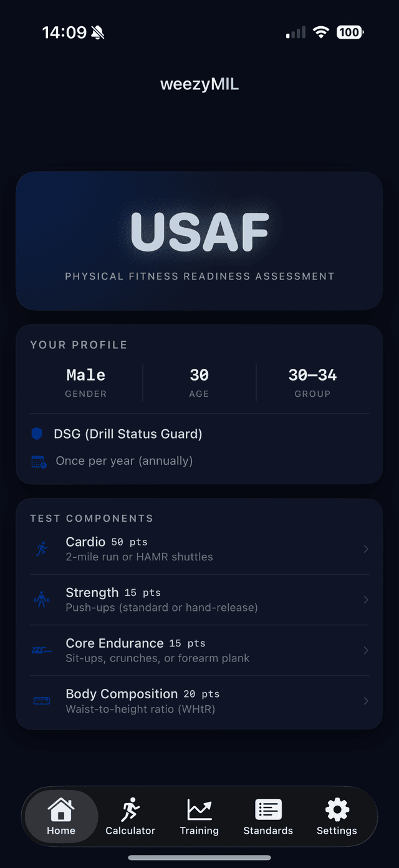Tap the Strength weightlifter icon
Screen dimensions: 399x868
click(42, 600)
